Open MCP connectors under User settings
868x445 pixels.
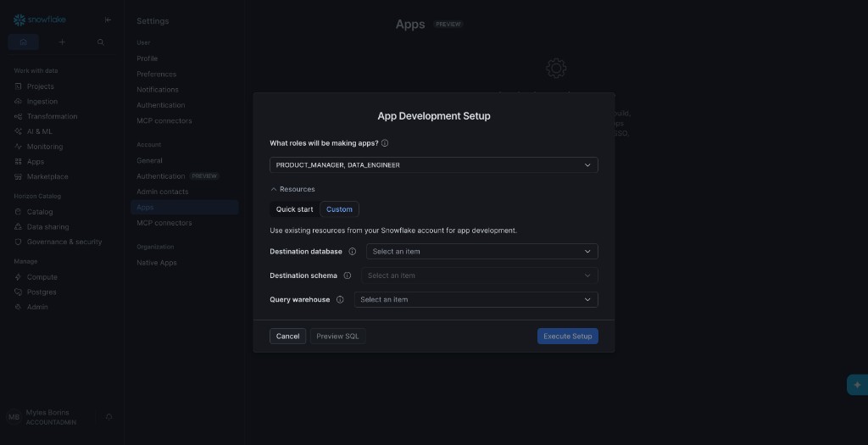164,120
